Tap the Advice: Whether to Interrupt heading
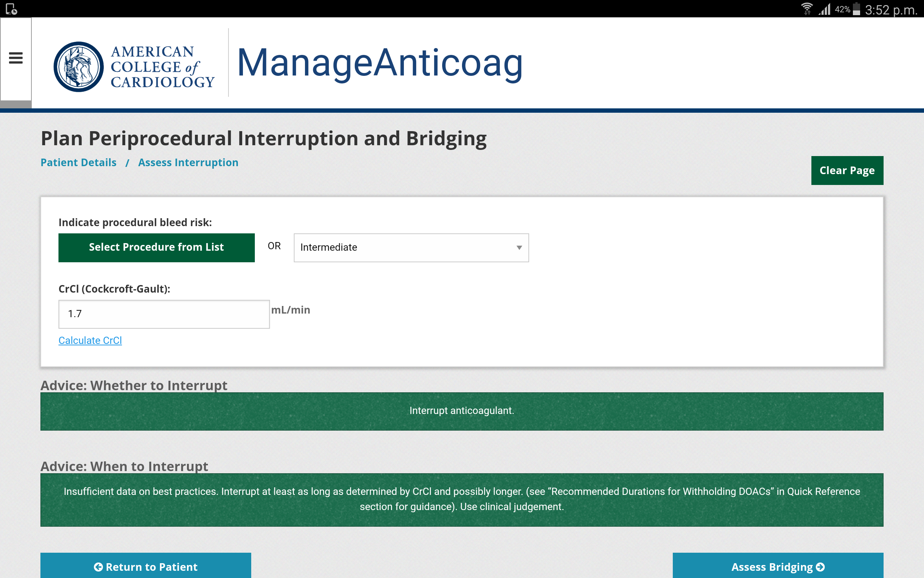Viewport: 924px width, 578px height. [x=134, y=385]
